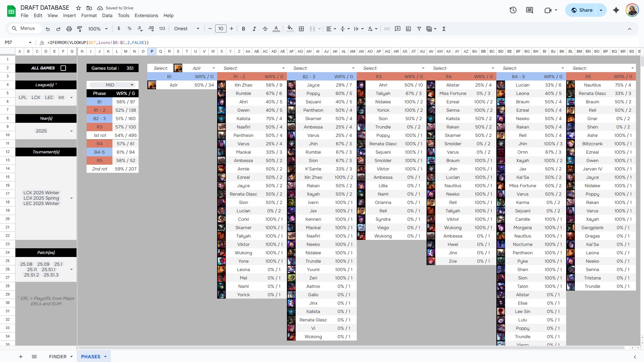
Task: Add a new sheet with plus icon
Action: pos(21,357)
